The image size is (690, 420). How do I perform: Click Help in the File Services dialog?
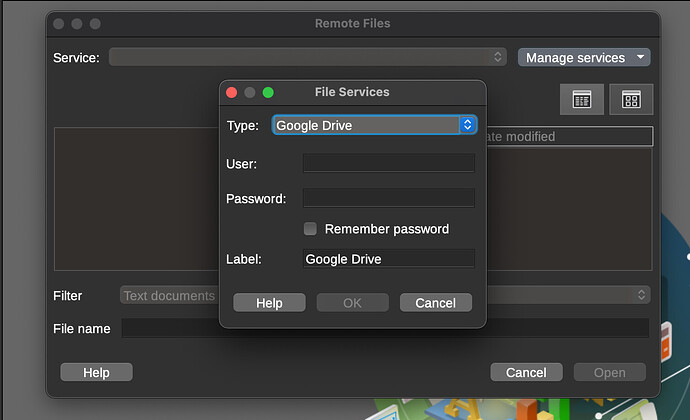269,303
